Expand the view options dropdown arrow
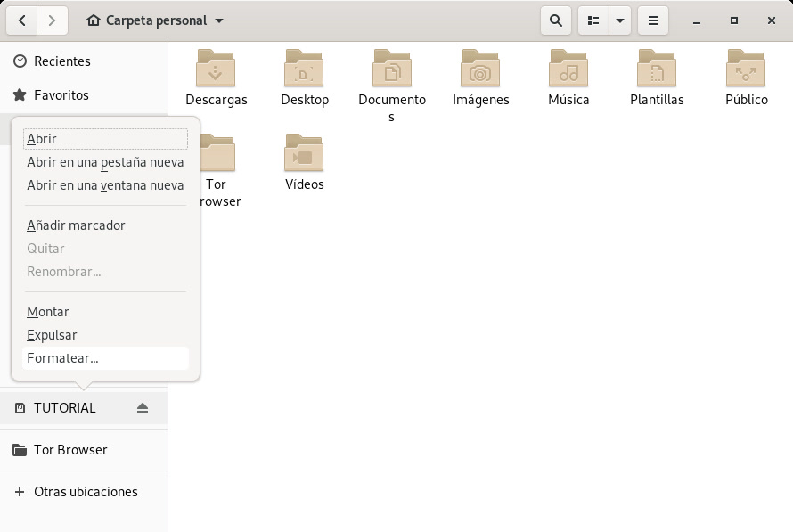This screenshot has width=793, height=532. (620, 20)
